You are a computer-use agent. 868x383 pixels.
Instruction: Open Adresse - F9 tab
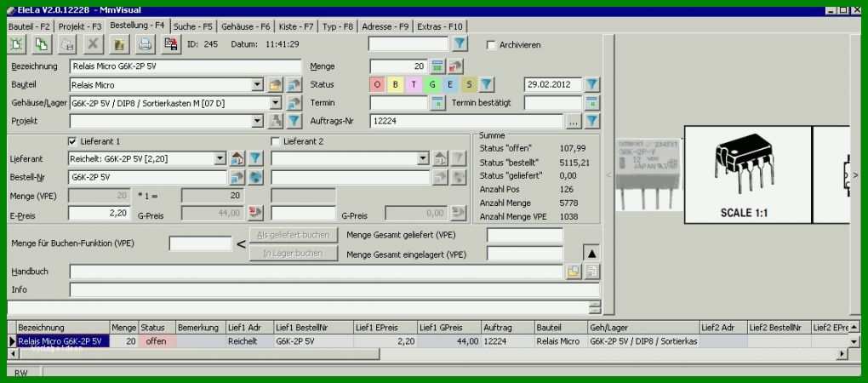[385, 26]
